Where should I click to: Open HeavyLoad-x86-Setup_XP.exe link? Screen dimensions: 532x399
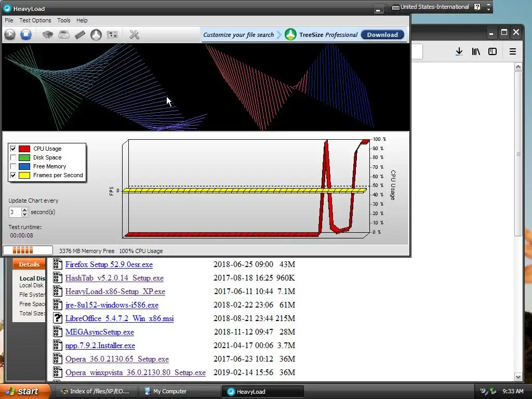115,291
